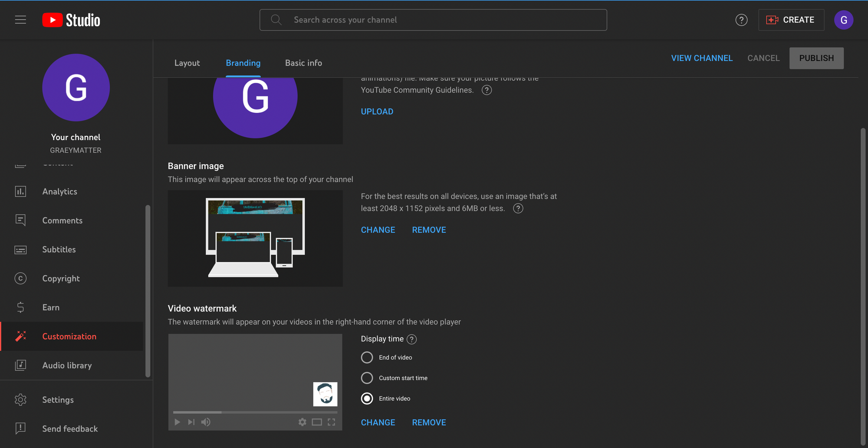Open the Copyright section
Screen dimensions: 868x448
pos(61,279)
